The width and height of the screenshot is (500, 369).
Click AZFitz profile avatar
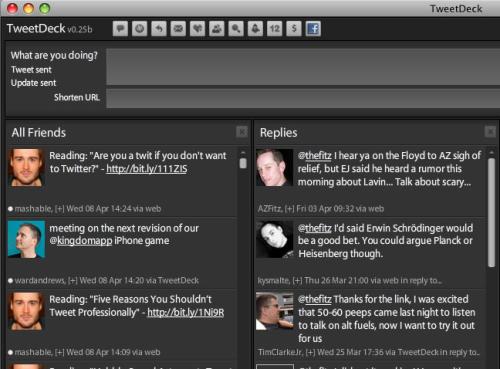click(x=275, y=167)
